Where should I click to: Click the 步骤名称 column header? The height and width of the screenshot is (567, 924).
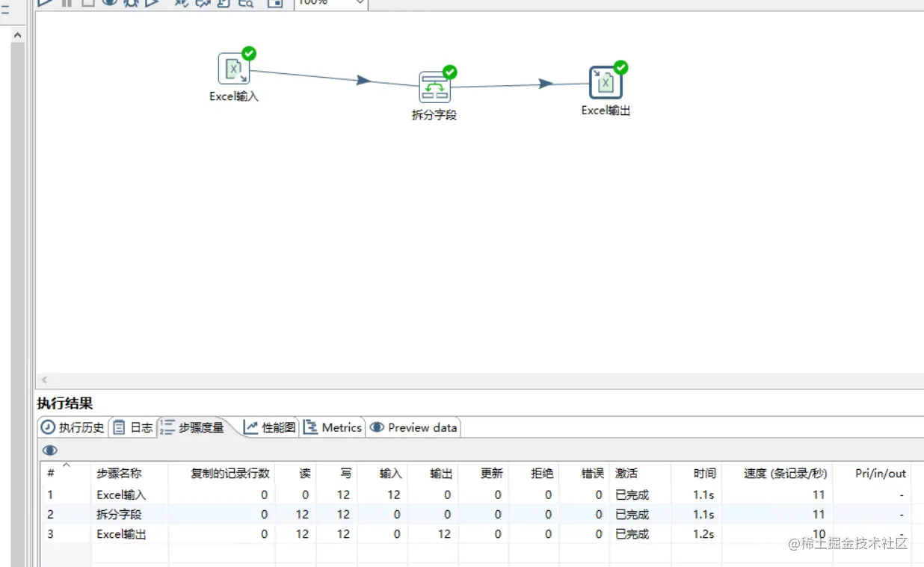tap(129, 473)
